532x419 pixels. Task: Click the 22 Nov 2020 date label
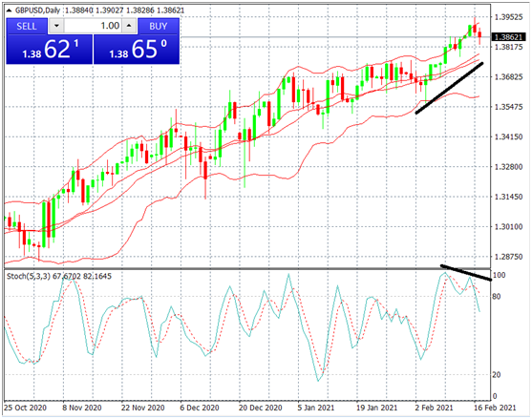click(143, 408)
